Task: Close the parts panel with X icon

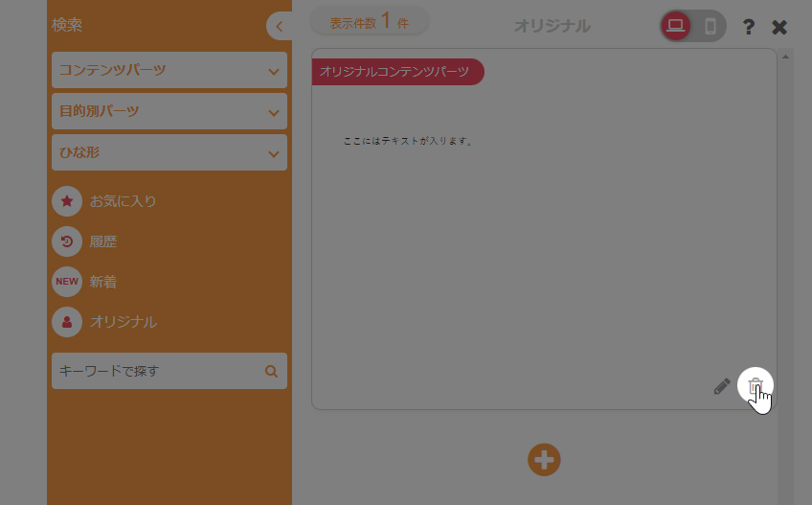Action: point(779,27)
